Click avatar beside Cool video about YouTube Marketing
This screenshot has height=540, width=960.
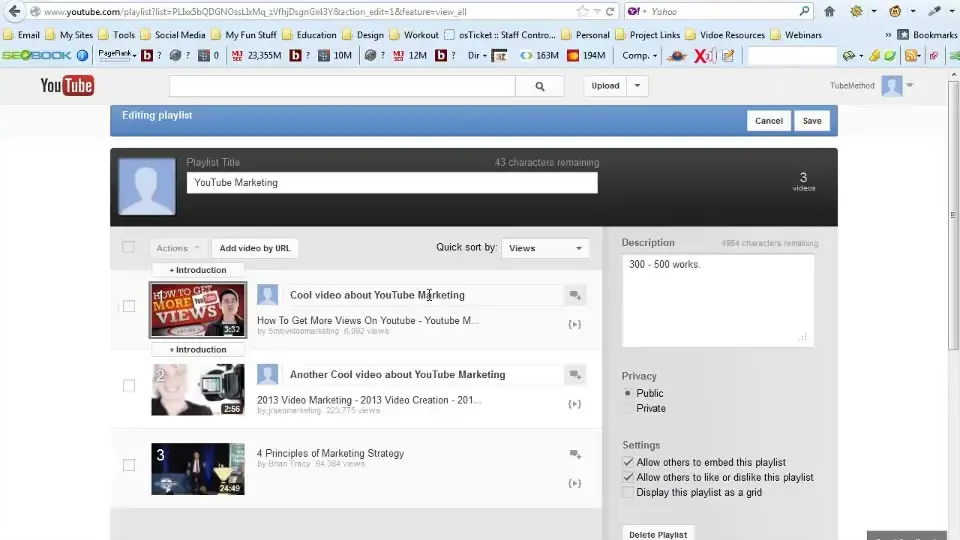268,294
